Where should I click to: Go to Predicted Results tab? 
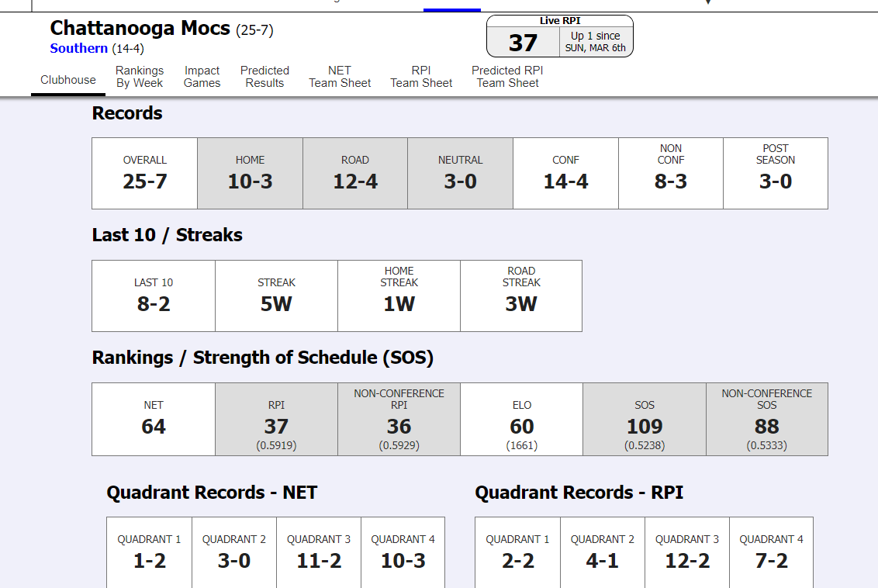coord(264,77)
